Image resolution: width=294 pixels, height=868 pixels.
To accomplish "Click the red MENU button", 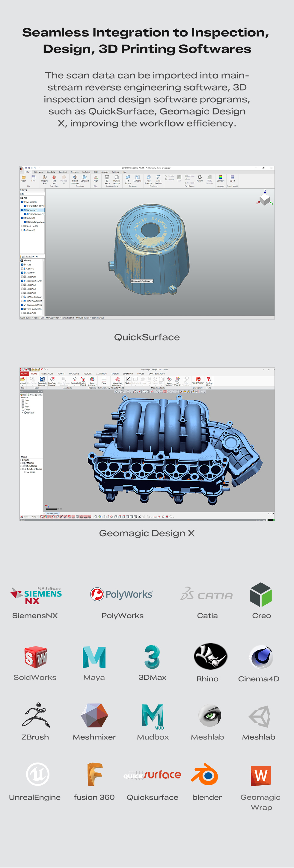I will tap(24, 374).
